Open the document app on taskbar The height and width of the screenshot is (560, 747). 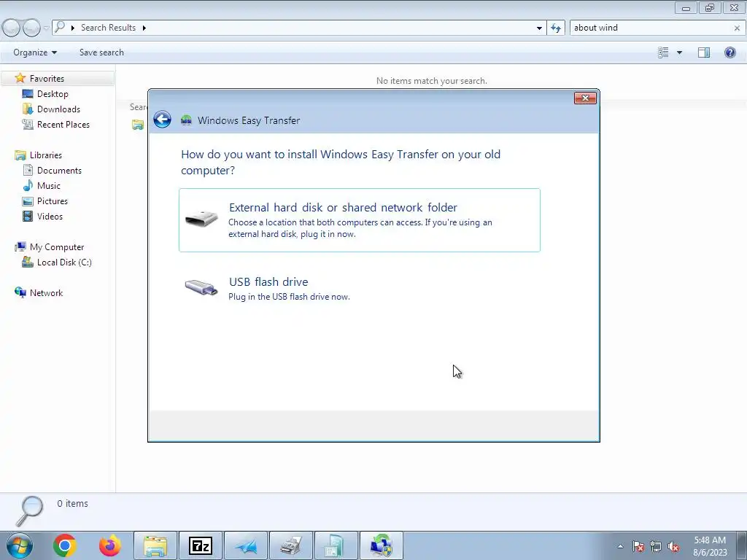click(336, 545)
